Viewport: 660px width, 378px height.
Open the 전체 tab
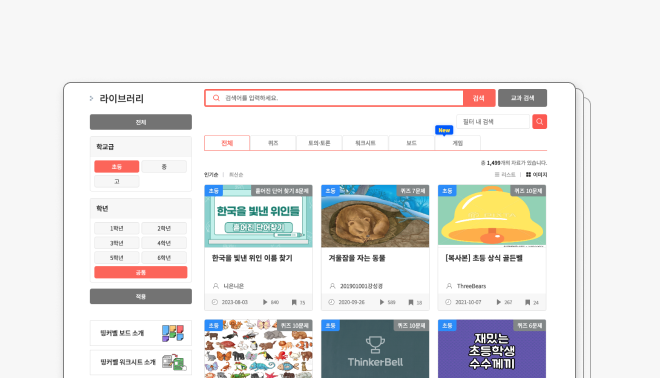point(227,143)
